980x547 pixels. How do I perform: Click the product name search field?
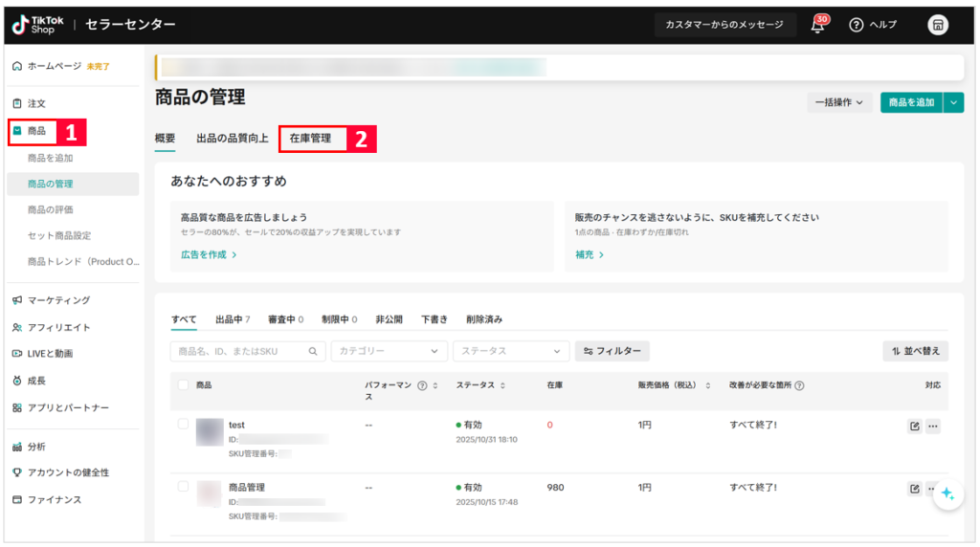pos(239,351)
